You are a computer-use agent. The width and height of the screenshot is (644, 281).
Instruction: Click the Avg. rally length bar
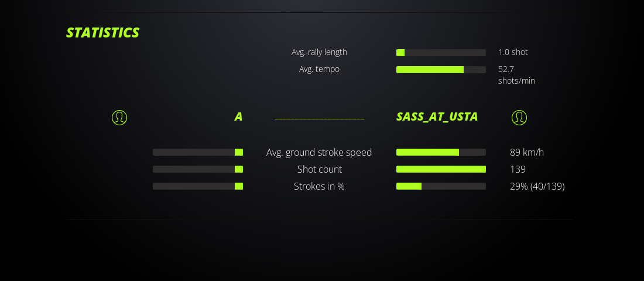441,53
